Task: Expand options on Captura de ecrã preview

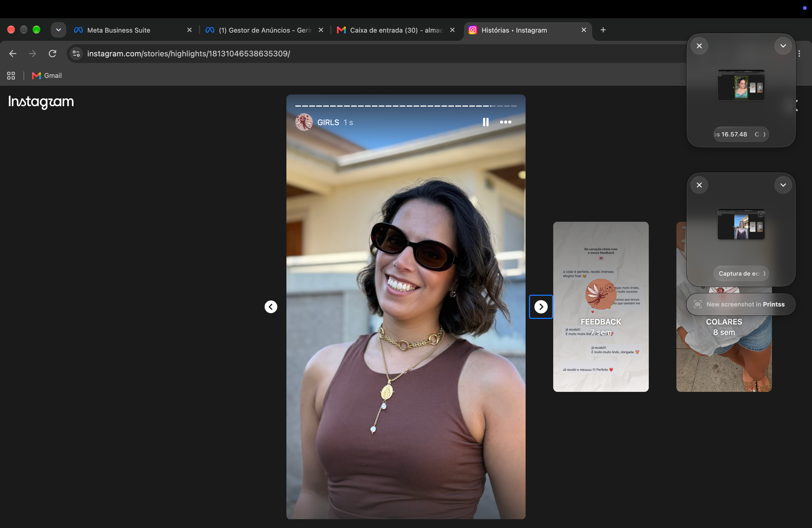Action: (783, 185)
